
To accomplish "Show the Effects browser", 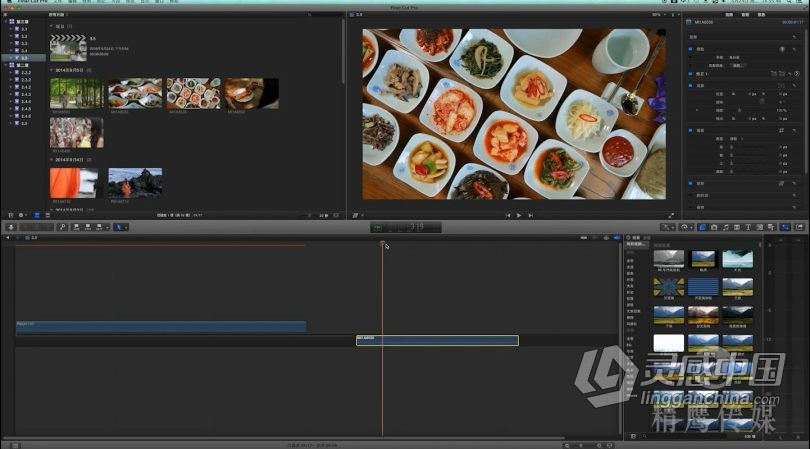I will pos(703,227).
